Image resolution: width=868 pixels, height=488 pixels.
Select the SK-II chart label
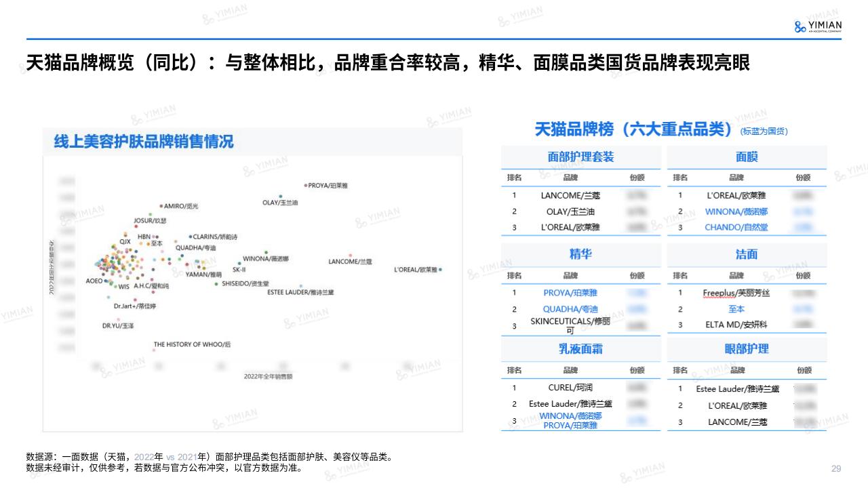[239, 269]
